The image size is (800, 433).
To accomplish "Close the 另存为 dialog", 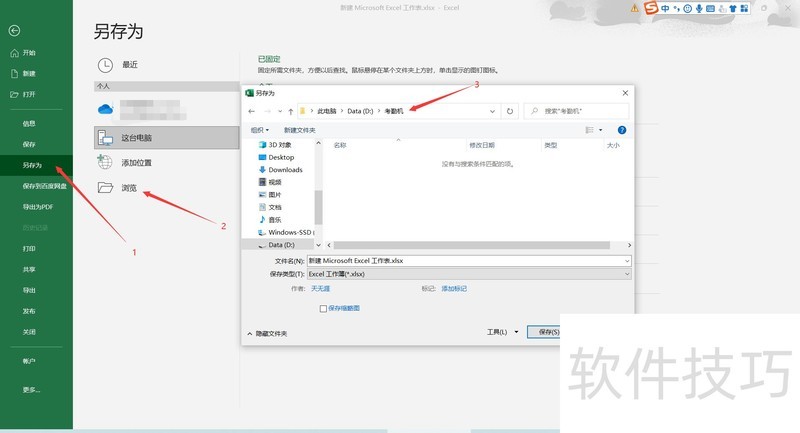I will click(x=625, y=93).
